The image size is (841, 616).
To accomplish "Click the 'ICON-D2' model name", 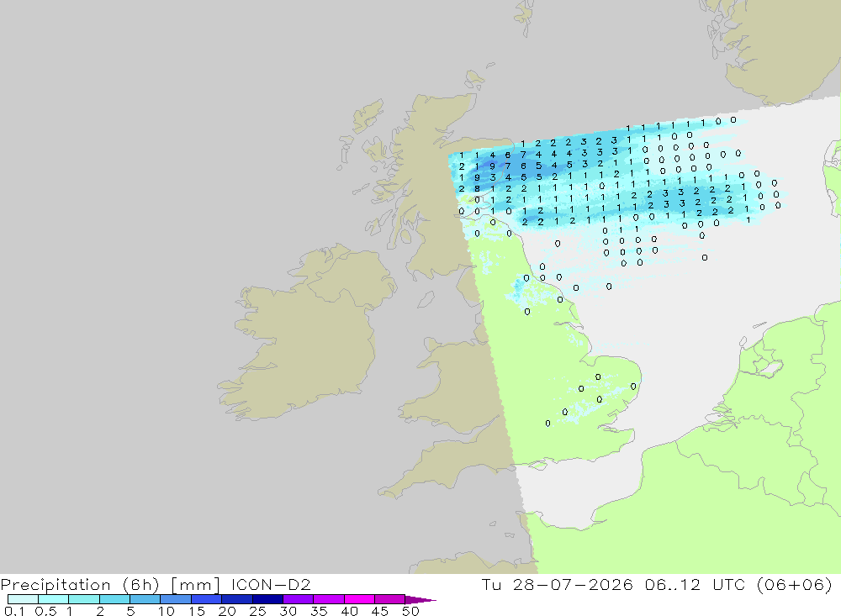I will click(271, 584).
